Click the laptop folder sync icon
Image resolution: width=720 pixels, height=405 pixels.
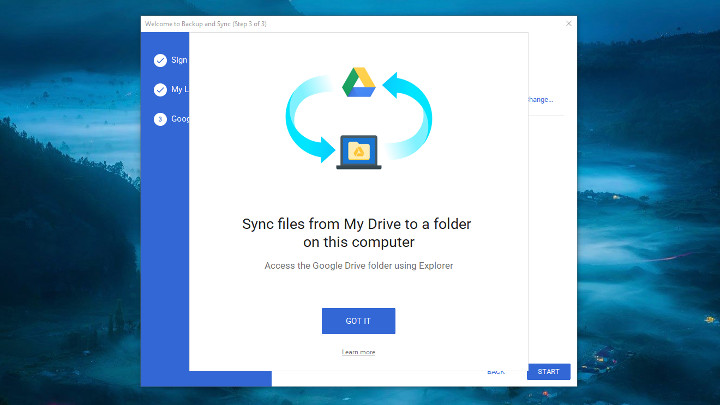coord(359,152)
